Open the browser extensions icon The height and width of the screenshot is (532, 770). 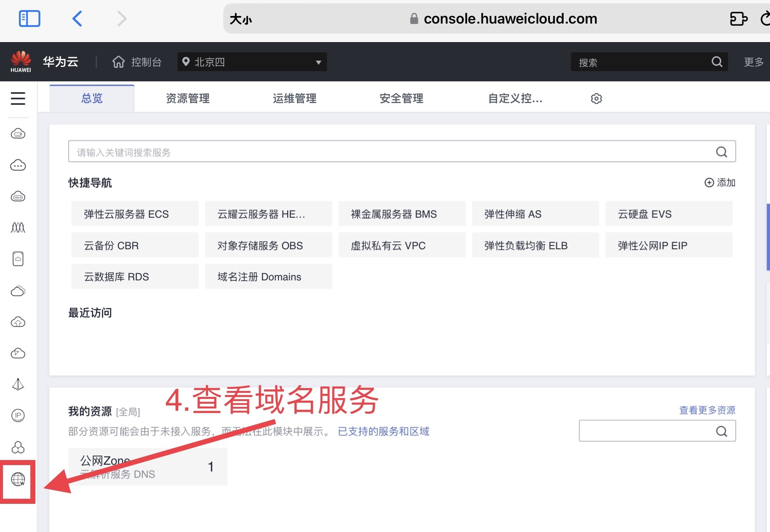[738, 19]
